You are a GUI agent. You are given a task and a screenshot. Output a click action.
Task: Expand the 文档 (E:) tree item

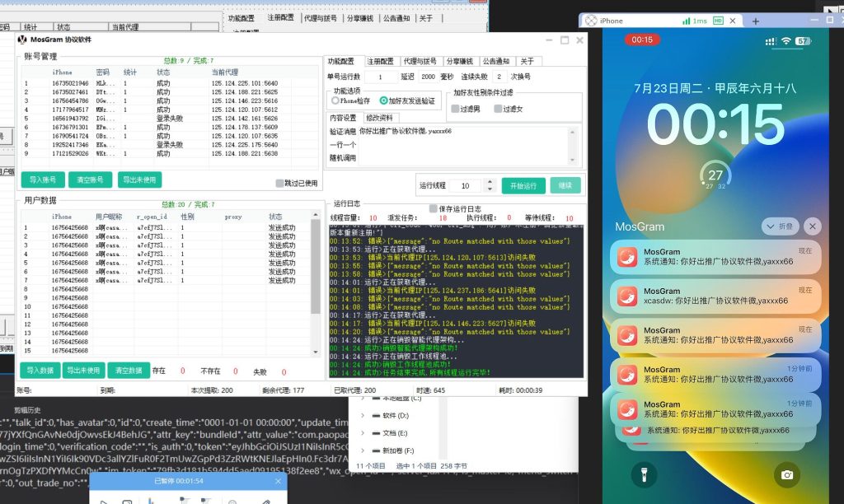pos(363,433)
